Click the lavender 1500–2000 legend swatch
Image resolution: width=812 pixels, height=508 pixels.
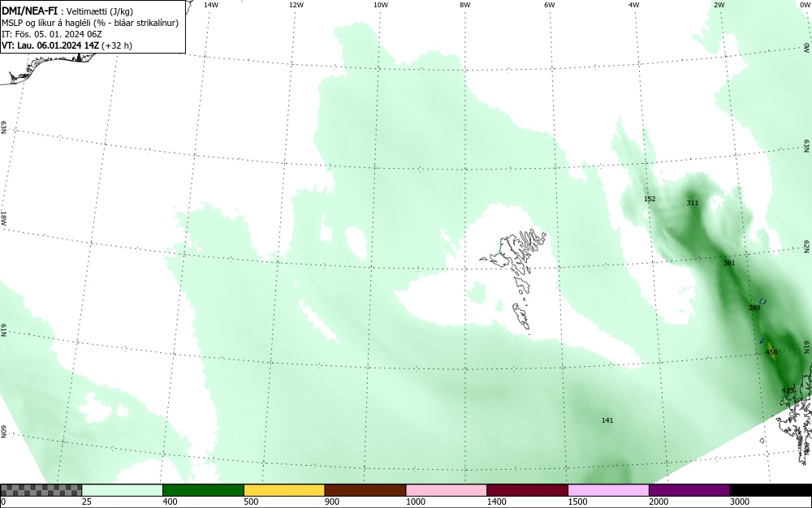608,490
